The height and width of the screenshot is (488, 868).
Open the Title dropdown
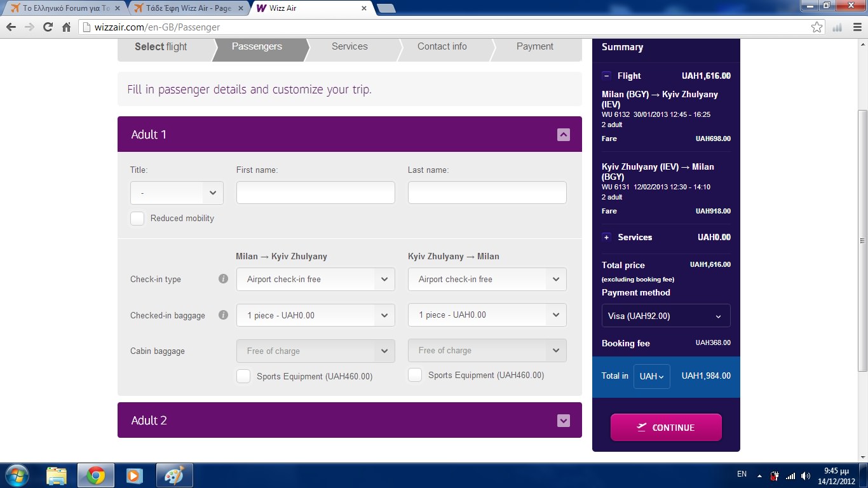tap(177, 193)
